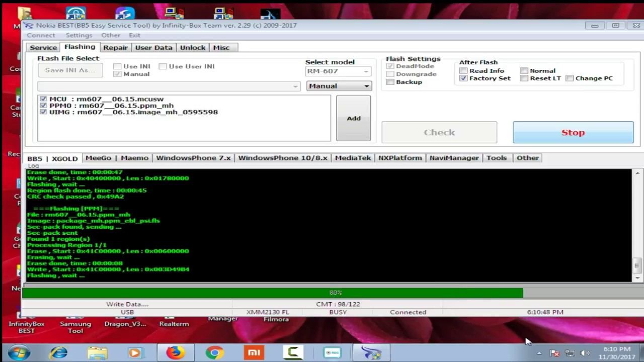
Task: Uncheck the PPM0 file entry
Action: (x=43, y=106)
